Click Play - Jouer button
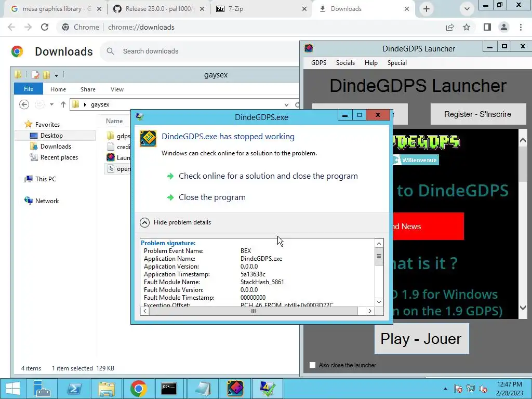The image size is (532, 399). (x=421, y=339)
